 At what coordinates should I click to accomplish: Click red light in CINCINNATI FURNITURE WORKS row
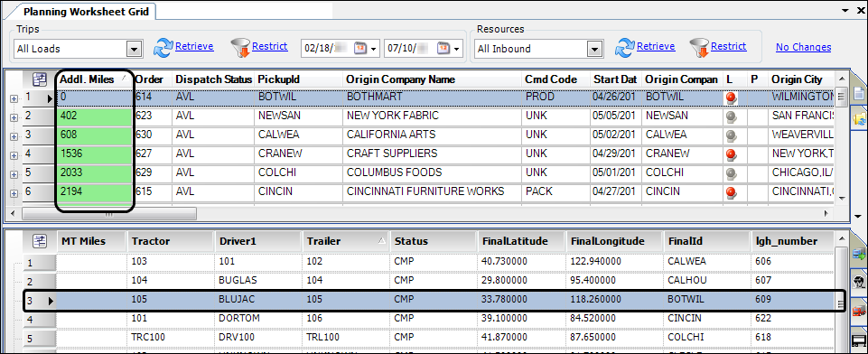coord(732,192)
